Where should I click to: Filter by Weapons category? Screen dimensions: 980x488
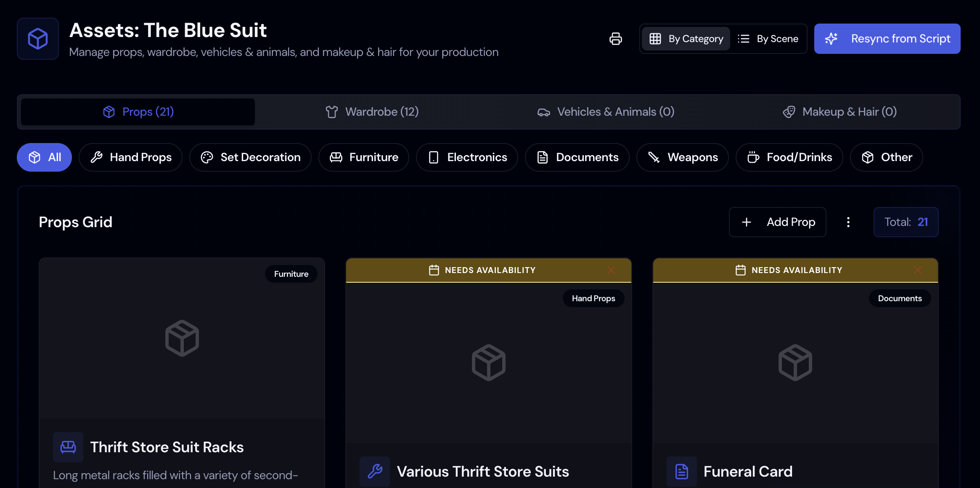click(x=682, y=157)
